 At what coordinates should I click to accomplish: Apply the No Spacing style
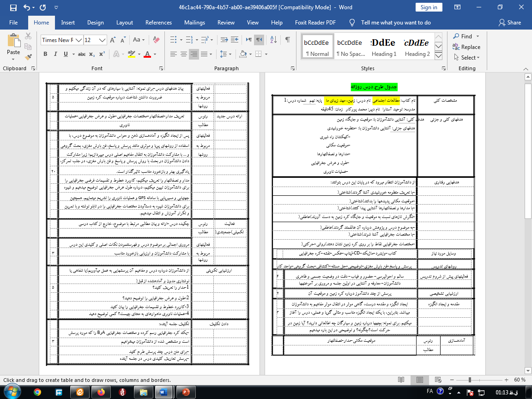pos(350,47)
